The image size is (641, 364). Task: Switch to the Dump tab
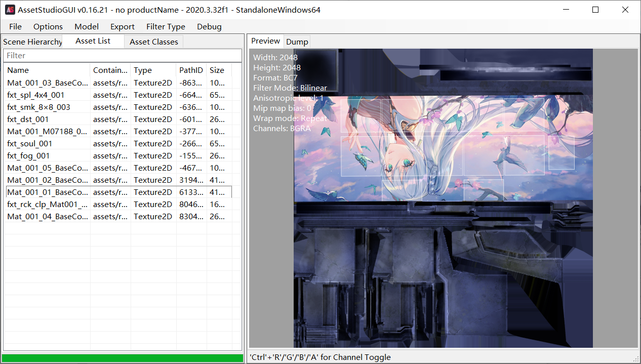(x=297, y=42)
